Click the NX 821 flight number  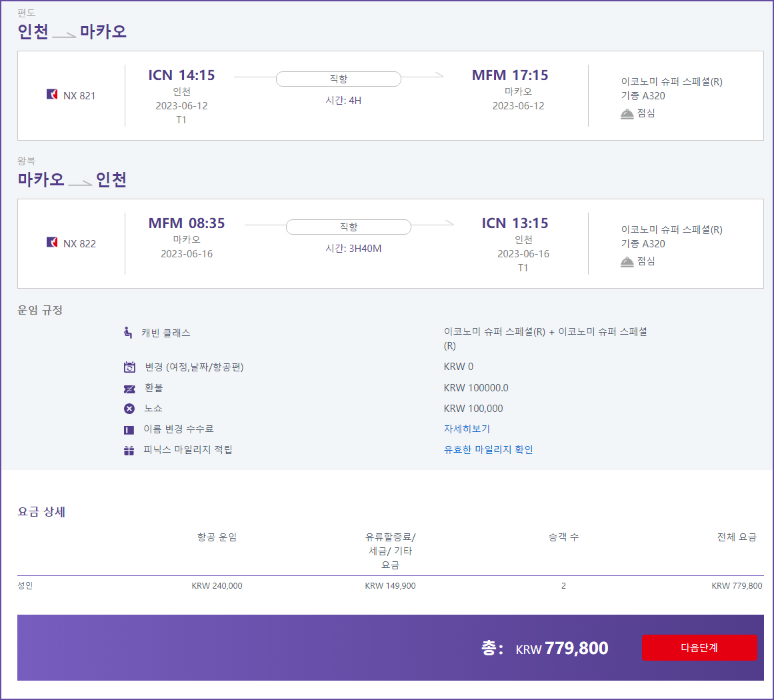79,95
